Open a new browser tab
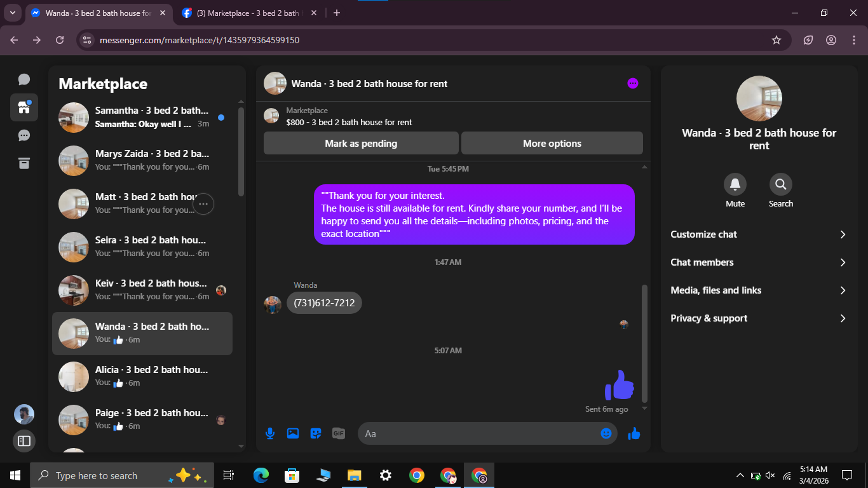The height and width of the screenshot is (488, 868). coord(337,13)
